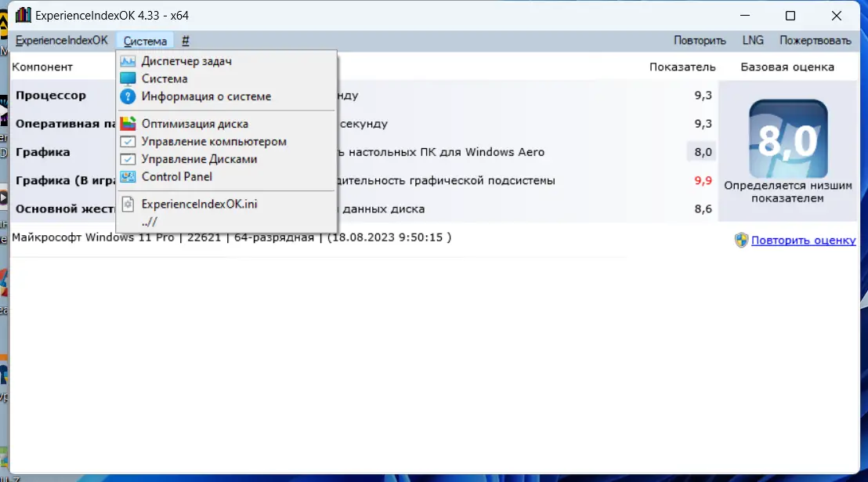Screen dimensions: 868x482
Task: Choose Система entry in the dropdown list
Action: click(227, 78)
